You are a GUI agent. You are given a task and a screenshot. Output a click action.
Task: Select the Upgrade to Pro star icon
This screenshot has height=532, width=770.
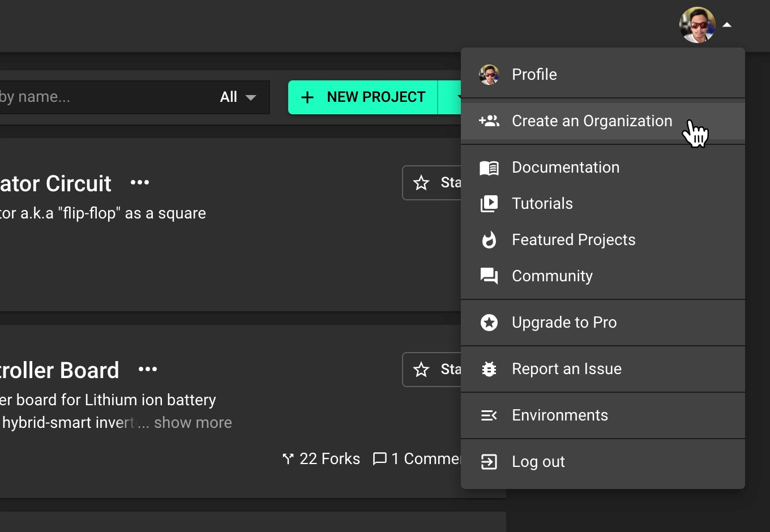tap(489, 322)
